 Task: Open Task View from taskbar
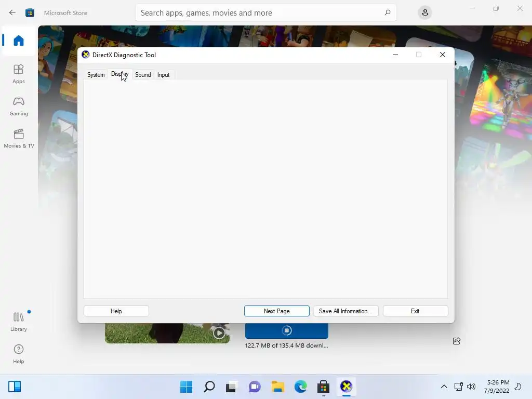coord(231,387)
